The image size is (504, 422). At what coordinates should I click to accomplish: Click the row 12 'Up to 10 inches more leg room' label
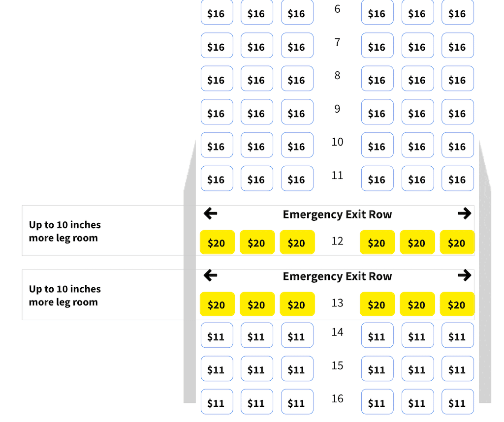point(65,231)
